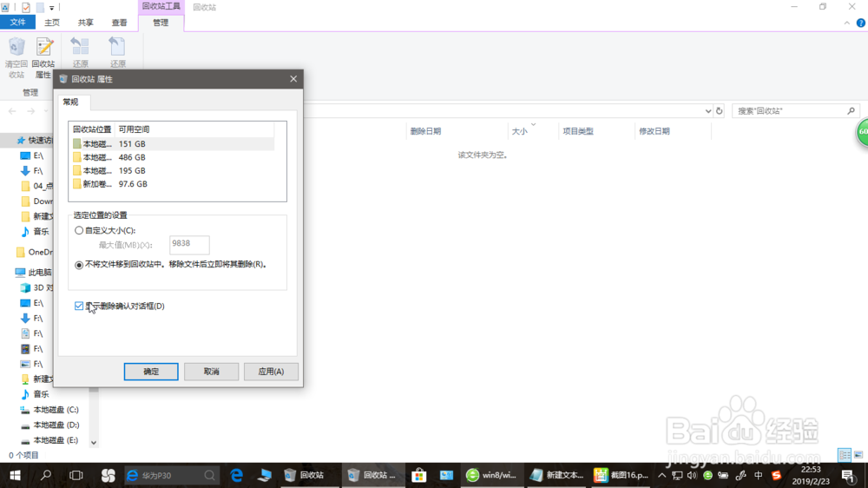This screenshot has height=488, width=868.
Task: Click the refresh button beside address bar
Action: point(719,111)
